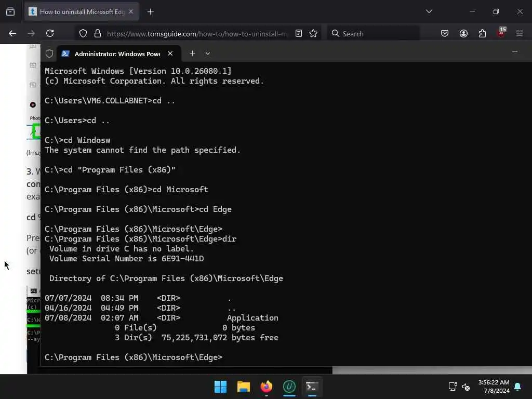The image size is (532, 399).
Task: Click the "Microsoft Windows [Version 10.0.26080.1]" line
Action: click(138, 71)
